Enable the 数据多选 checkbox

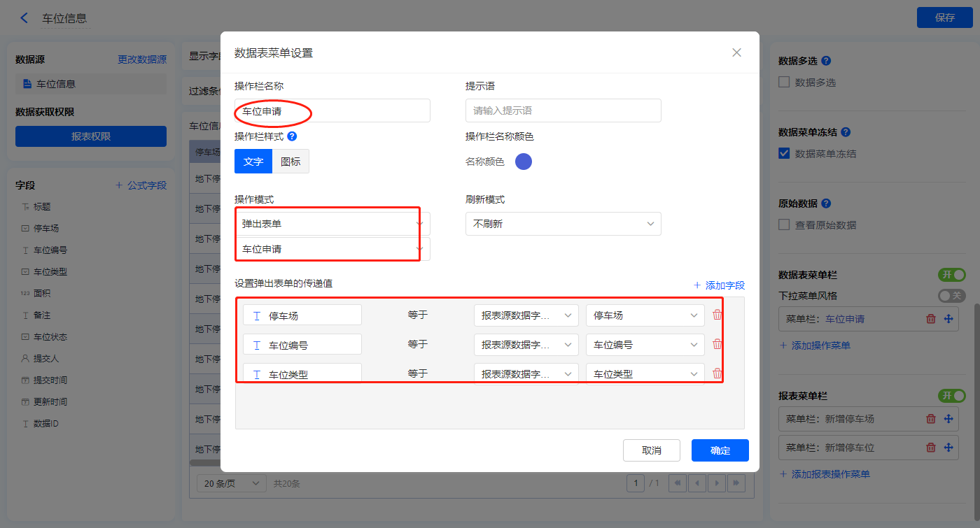pyautogui.click(x=784, y=83)
